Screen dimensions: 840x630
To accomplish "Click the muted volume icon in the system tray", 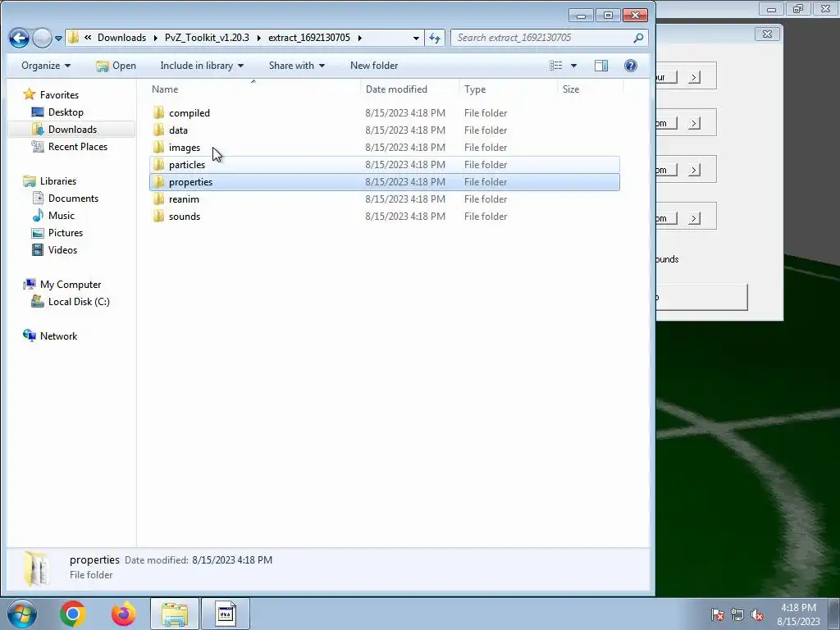I will tap(757, 614).
